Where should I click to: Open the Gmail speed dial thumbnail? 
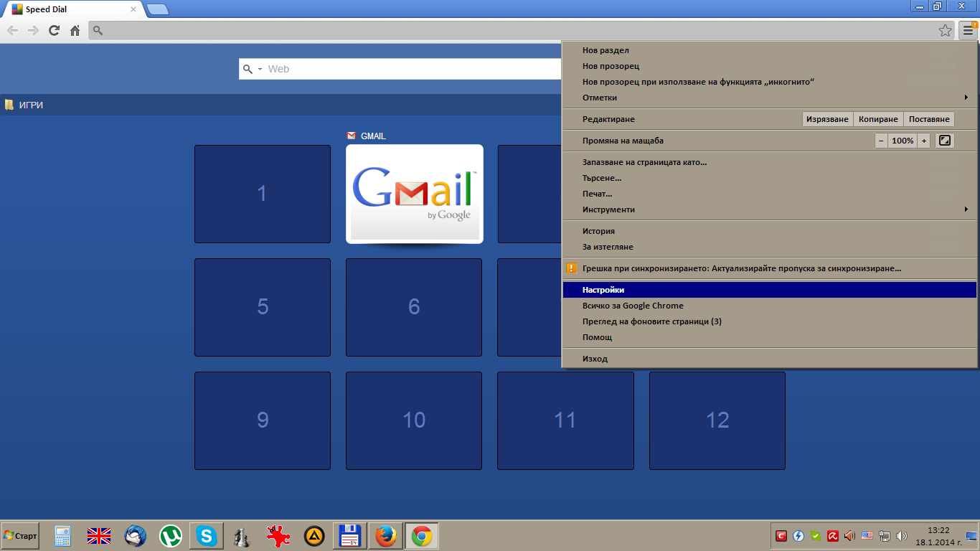[415, 194]
